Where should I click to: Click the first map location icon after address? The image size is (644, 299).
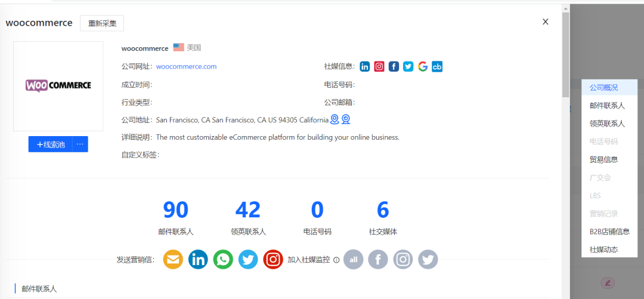(335, 119)
